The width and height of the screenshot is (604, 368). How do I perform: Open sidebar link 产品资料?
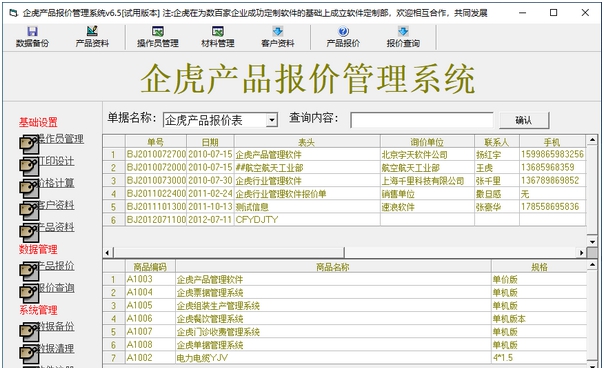tap(56, 227)
